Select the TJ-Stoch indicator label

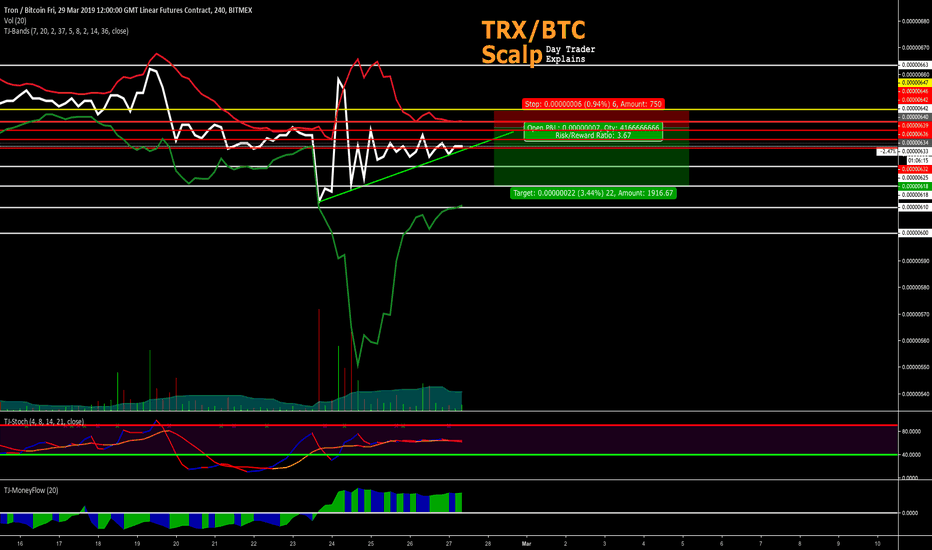(x=44, y=422)
